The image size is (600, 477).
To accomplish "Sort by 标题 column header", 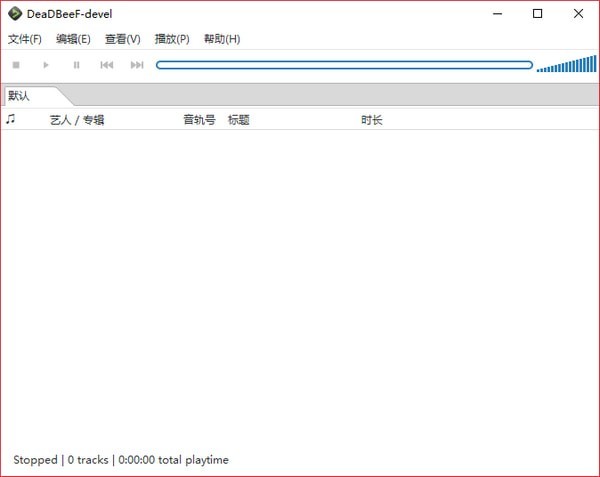I will (x=239, y=120).
